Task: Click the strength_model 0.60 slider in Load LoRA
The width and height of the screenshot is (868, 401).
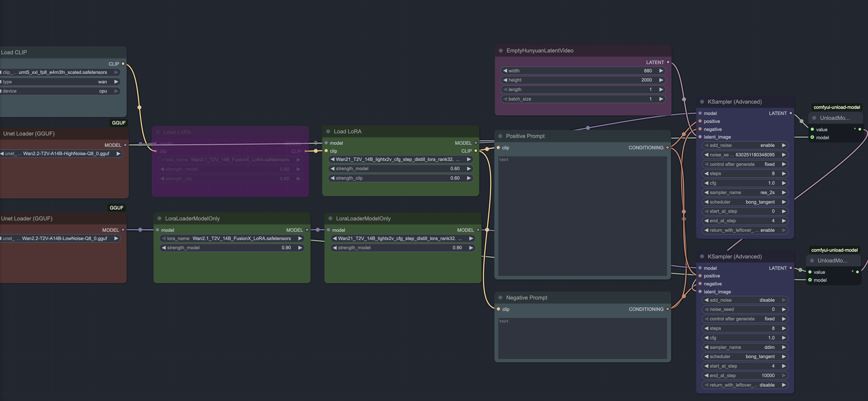Action: (x=400, y=169)
